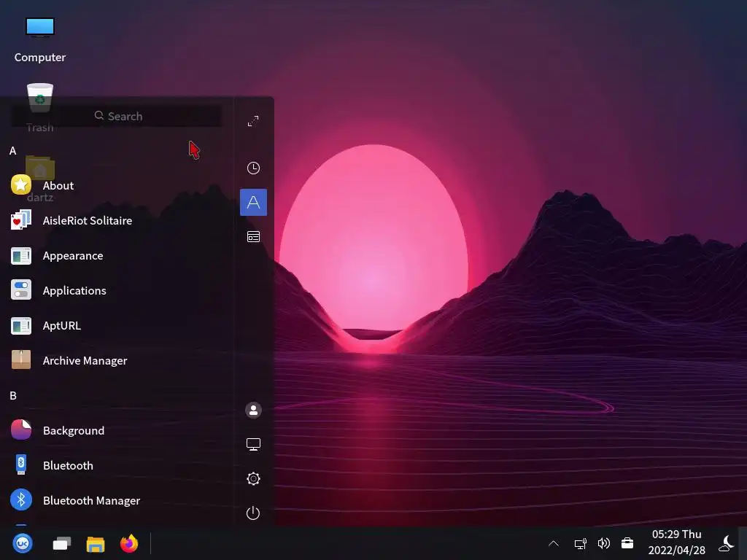The image size is (747, 560).
Task: Launch AisleRiot Solitaire cards icon
Action: 21,220
